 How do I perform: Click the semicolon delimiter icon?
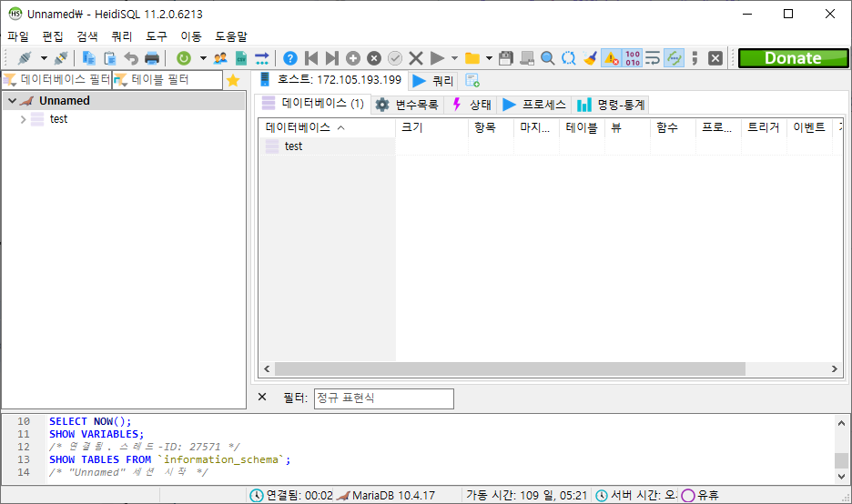pyautogui.click(x=695, y=58)
